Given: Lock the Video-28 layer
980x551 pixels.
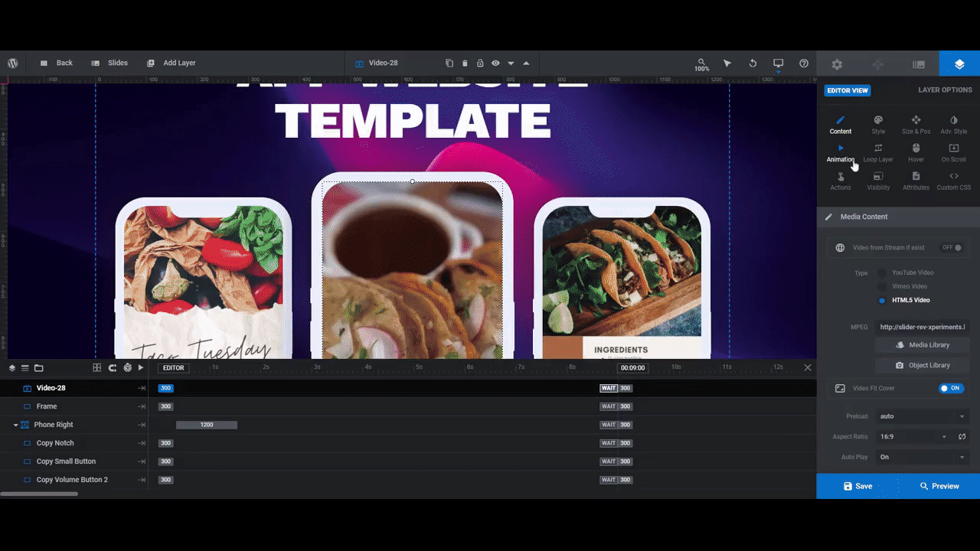Looking at the screenshot, I should [480, 63].
